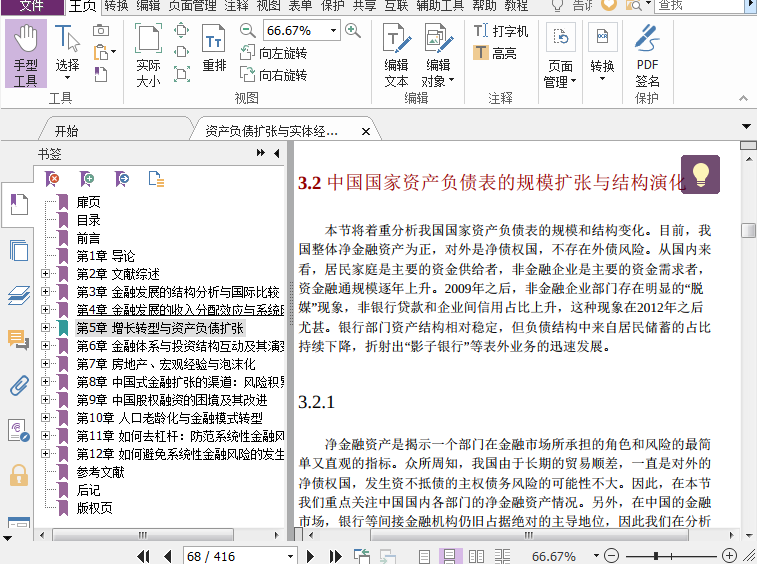Select the 参考文献 bookmark
The height and width of the screenshot is (564, 757).
point(100,472)
